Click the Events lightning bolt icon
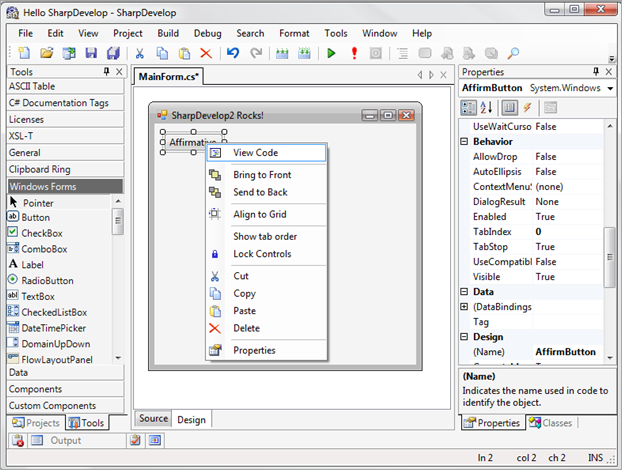The height and width of the screenshot is (470, 622). pos(527,108)
